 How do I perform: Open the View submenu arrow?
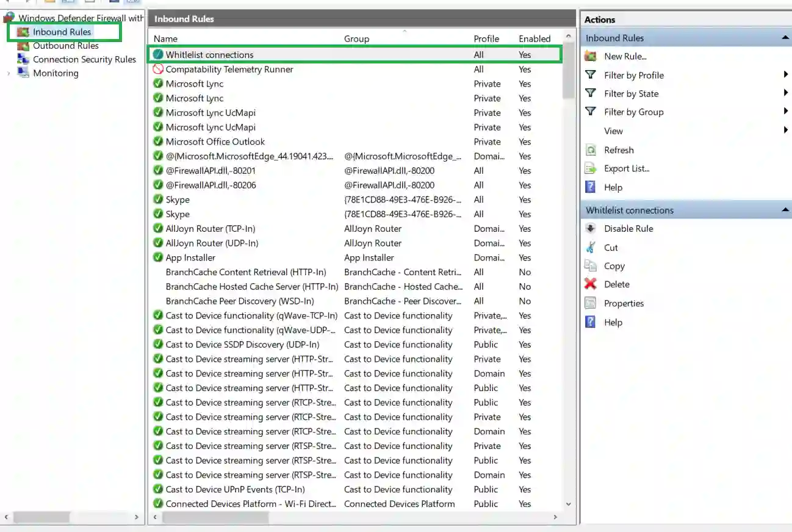[x=785, y=131]
